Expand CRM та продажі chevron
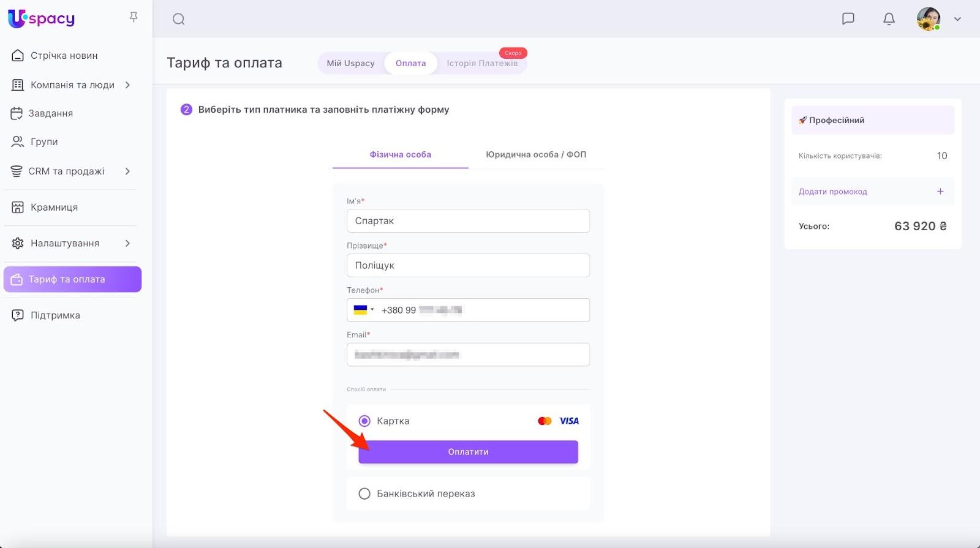Screen dimensions: 980x548 click(127, 171)
